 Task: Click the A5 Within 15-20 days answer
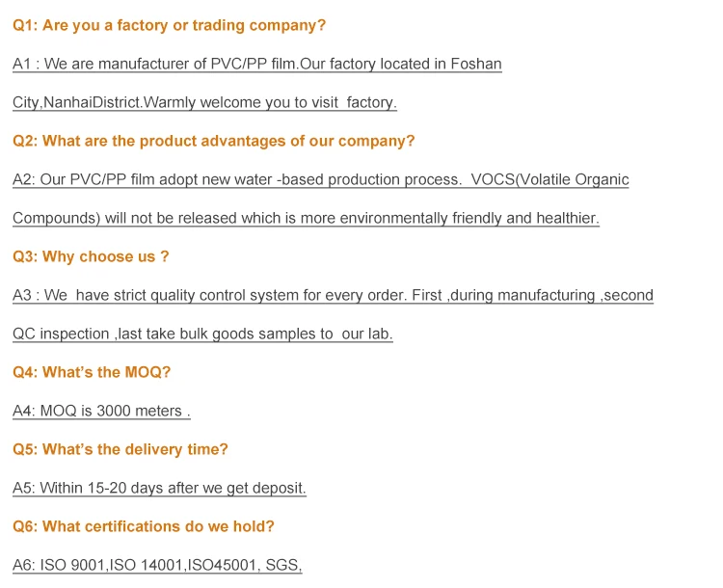click(x=159, y=488)
